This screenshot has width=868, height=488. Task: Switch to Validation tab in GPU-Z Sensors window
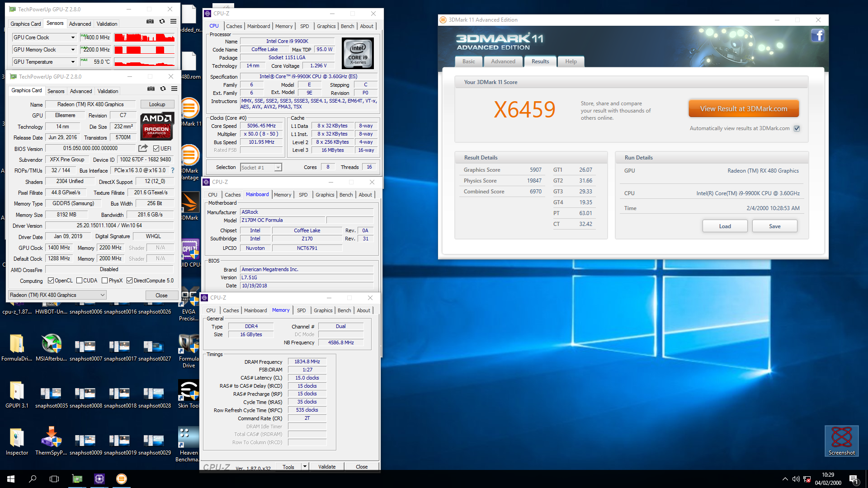coord(107,24)
